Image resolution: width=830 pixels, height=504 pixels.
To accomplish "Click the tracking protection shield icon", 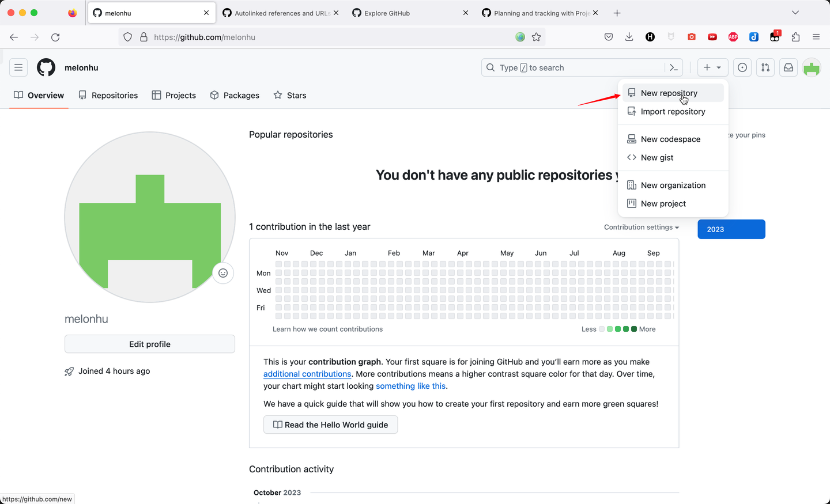I will click(x=128, y=37).
